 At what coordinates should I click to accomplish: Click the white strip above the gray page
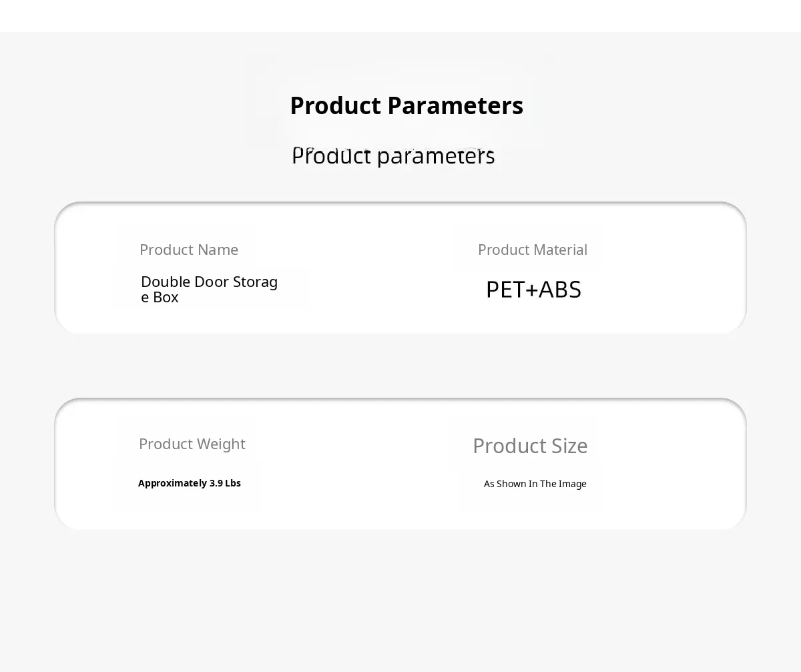pyautogui.click(x=400, y=15)
